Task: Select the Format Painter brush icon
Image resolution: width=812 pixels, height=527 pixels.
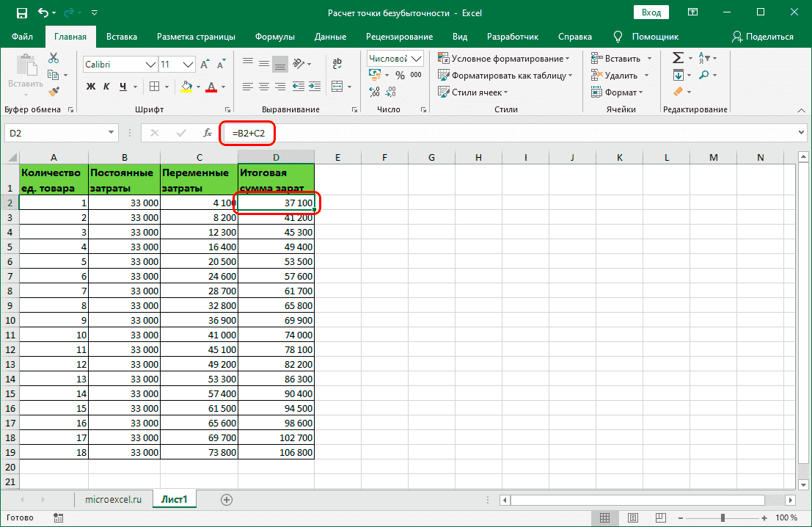Action: click(54, 91)
